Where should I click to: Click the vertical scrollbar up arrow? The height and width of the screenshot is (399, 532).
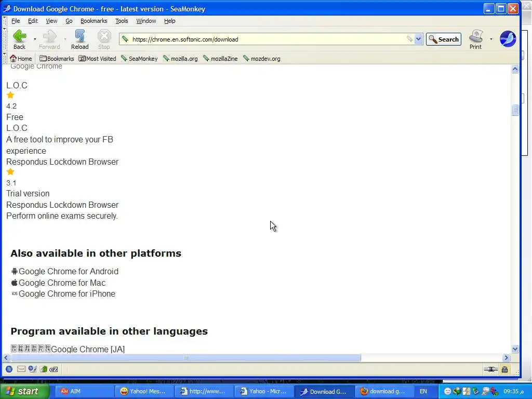pyautogui.click(x=515, y=69)
